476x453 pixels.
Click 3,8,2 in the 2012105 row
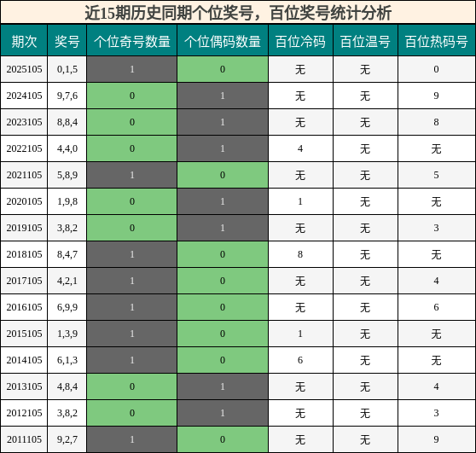67,413
